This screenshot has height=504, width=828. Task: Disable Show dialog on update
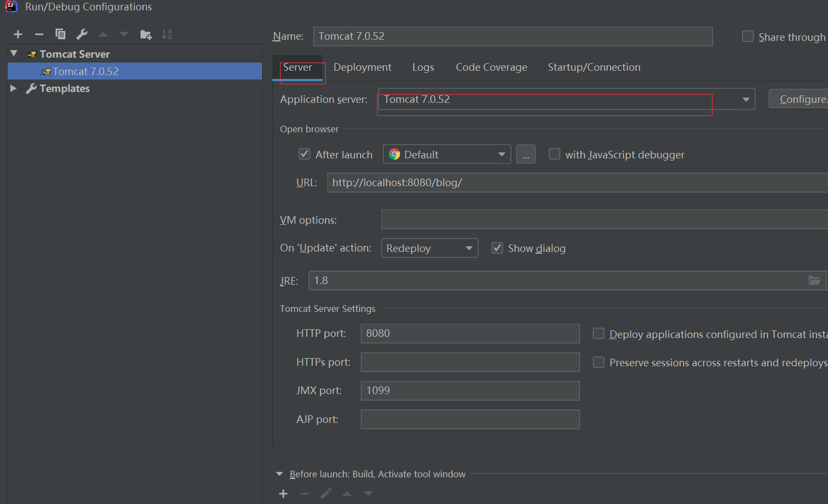coord(497,248)
